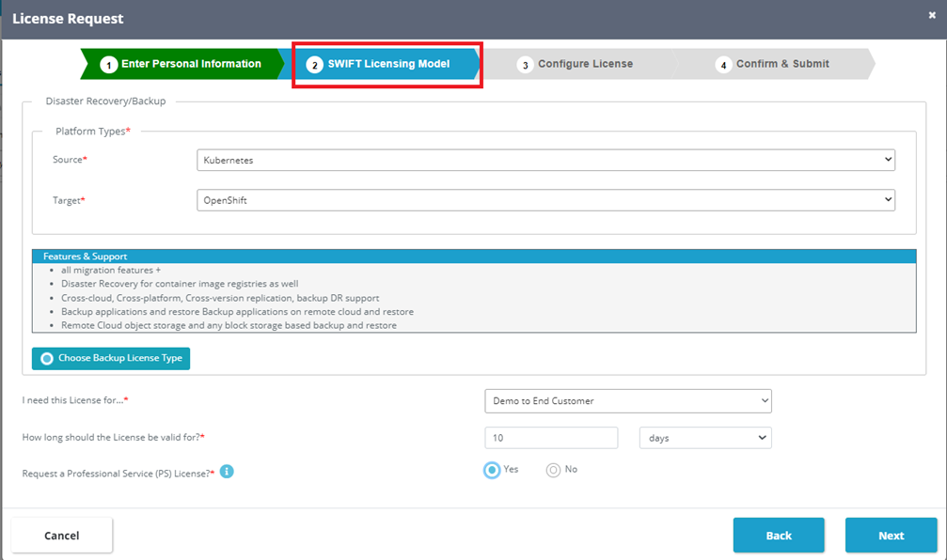Select Yes for Professional Service License
Viewport: 947px width, 560px height.
(492, 470)
